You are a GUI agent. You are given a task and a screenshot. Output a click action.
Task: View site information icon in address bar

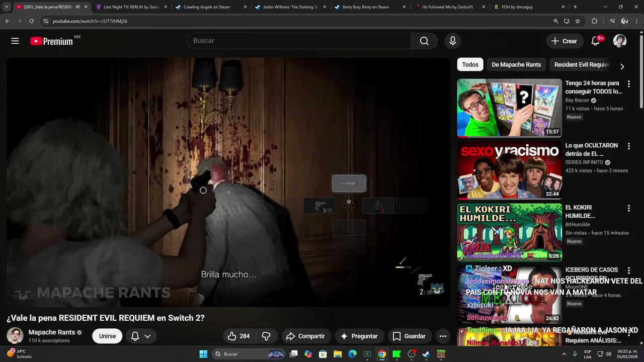[46, 21]
